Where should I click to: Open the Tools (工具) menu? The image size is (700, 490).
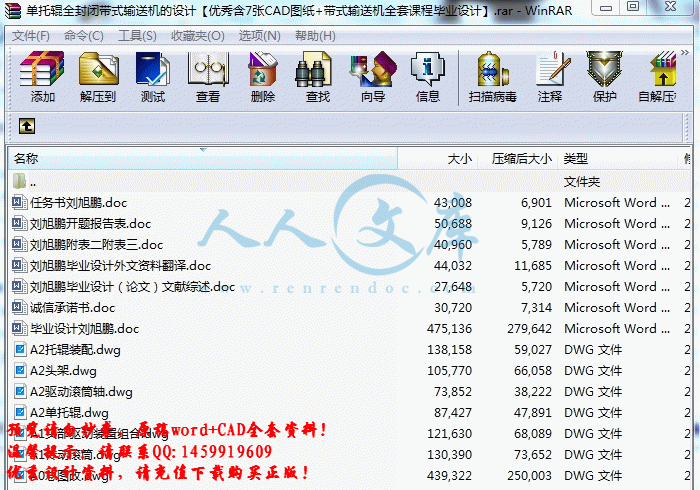coord(137,36)
